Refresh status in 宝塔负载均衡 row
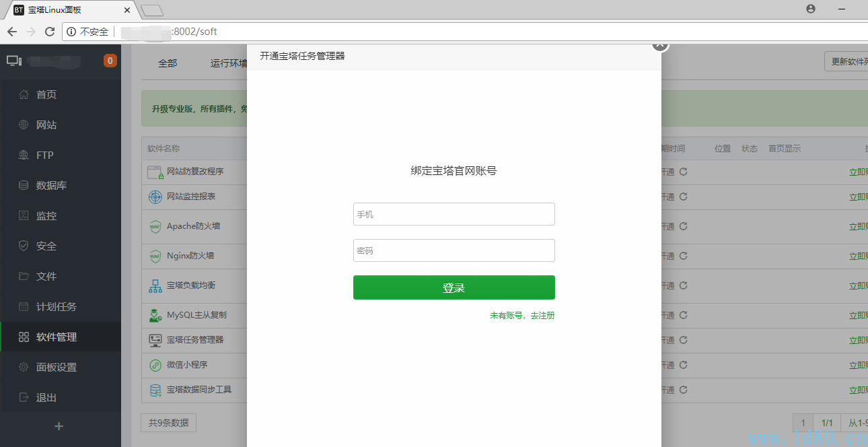868x447 pixels. (x=683, y=285)
